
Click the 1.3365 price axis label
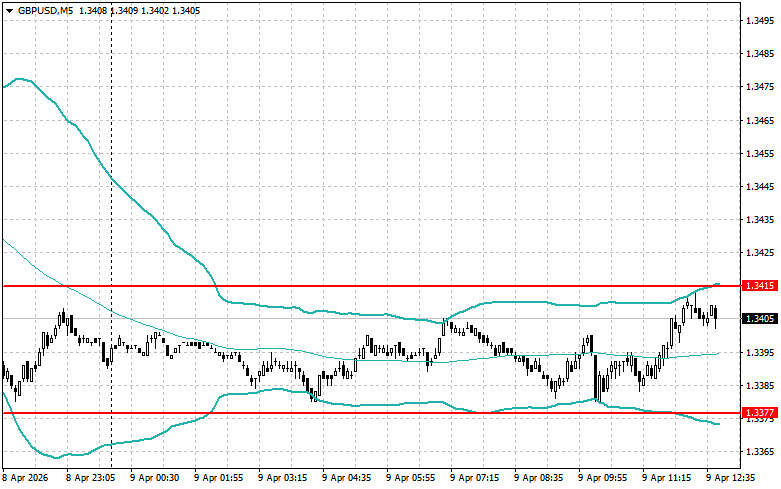(x=760, y=452)
